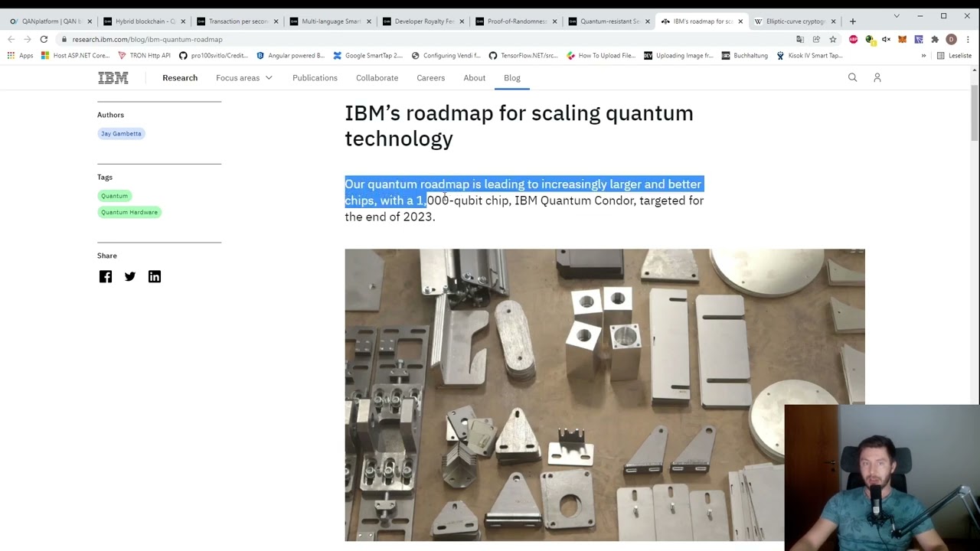Go forward in browser history
The width and height of the screenshot is (980, 551).
pos(27,39)
